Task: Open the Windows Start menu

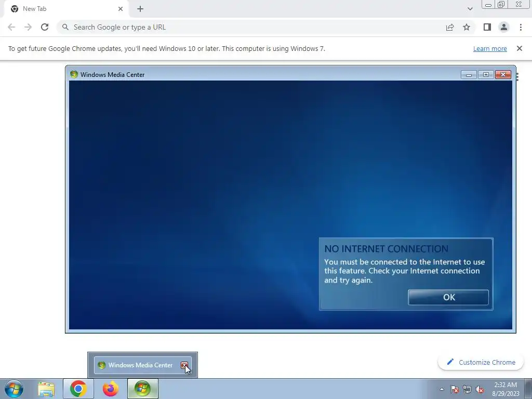Action: point(14,389)
